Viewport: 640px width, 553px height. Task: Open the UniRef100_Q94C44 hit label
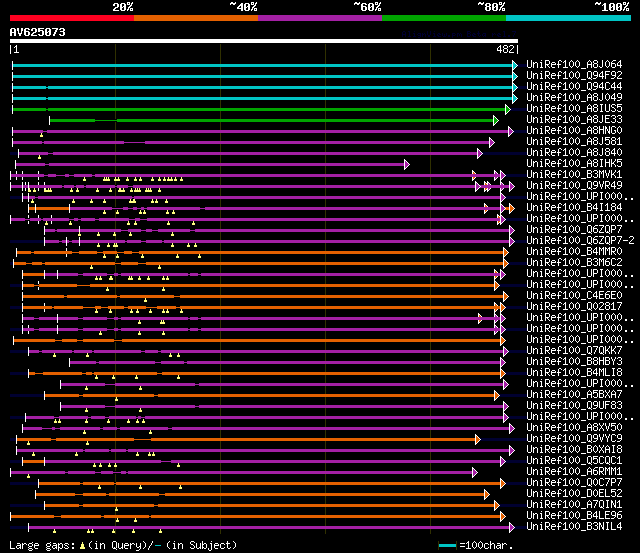pos(574,87)
